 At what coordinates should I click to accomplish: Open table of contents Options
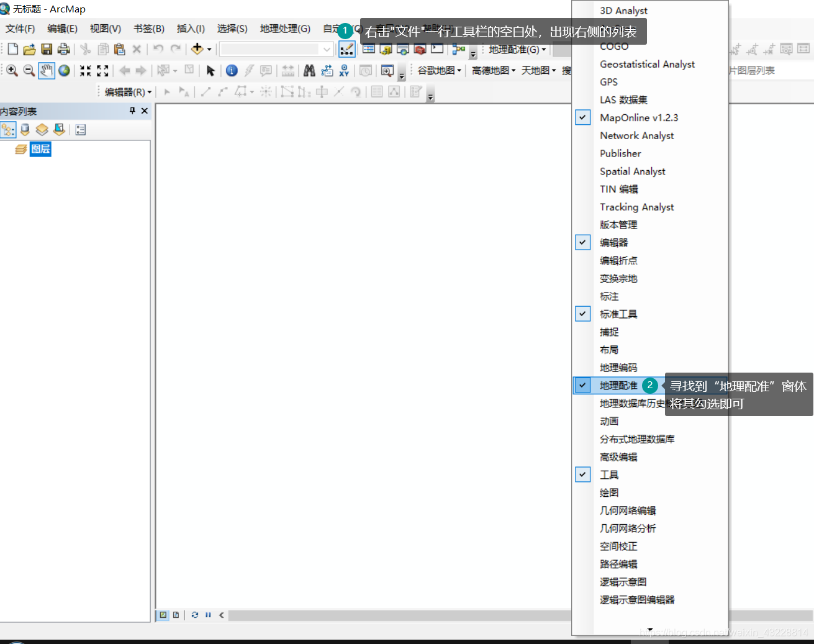[81, 130]
